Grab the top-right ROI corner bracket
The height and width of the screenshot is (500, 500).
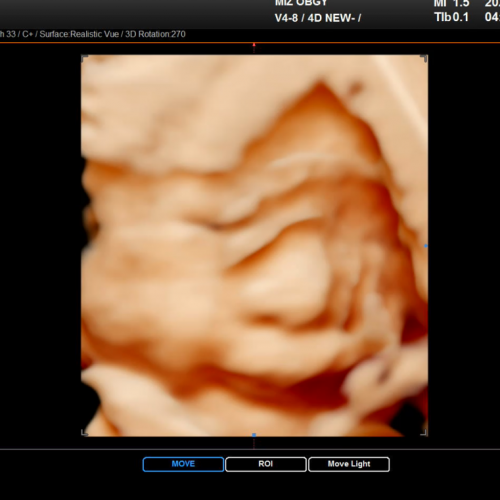coord(424,58)
